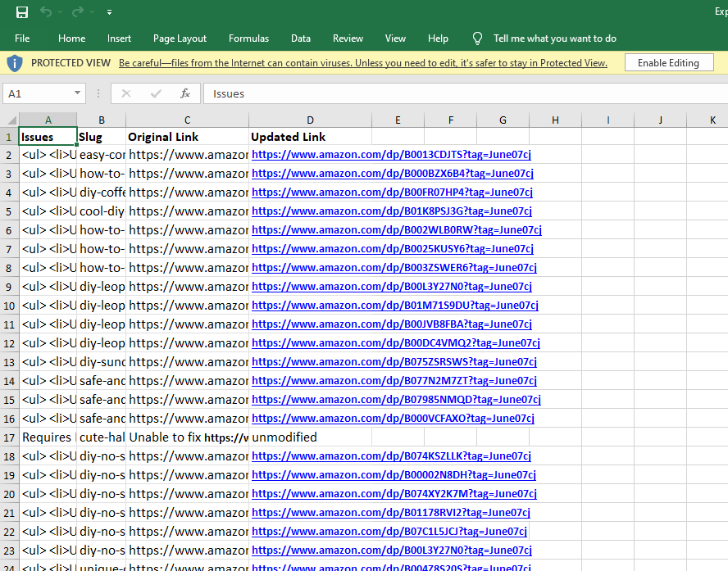The width and height of the screenshot is (728, 571).
Task: Open the B01M71S9DU Amazon link
Action: click(x=394, y=306)
